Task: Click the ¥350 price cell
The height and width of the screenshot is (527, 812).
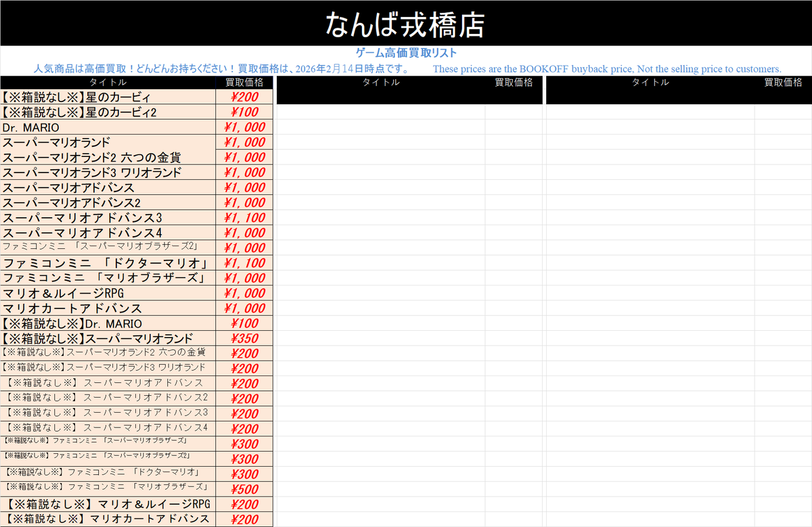Action: (x=244, y=338)
